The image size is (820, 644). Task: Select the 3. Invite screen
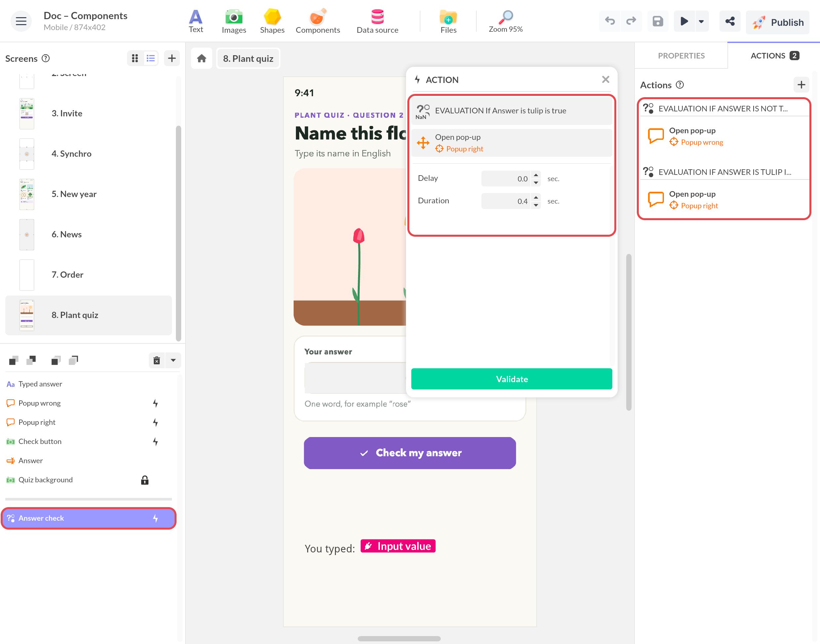tap(88, 113)
